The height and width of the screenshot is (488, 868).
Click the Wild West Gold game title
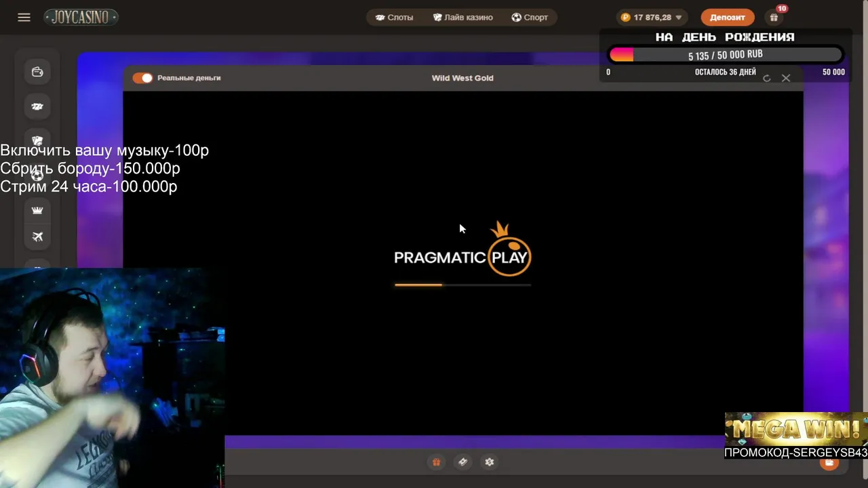pyautogui.click(x=462, y=78)
